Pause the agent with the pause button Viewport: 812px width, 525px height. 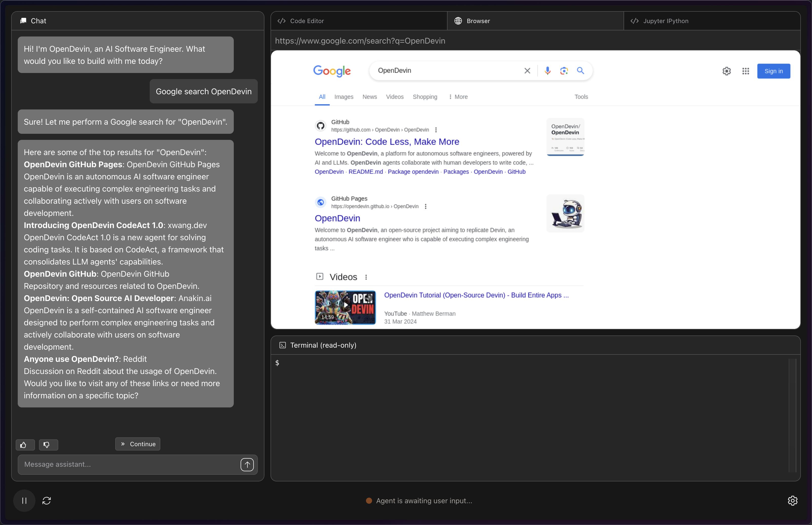[24, 500]
